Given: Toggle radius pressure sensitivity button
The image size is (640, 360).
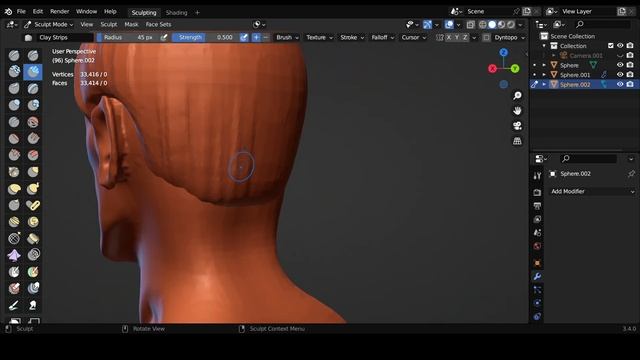Looking at the screenshot, I should (164, 37).
